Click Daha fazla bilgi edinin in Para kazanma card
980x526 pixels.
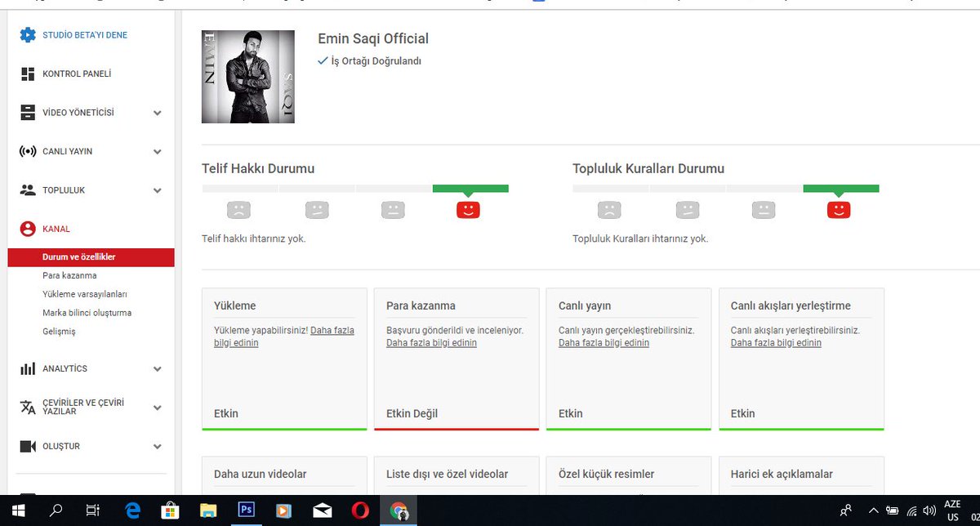[431, 343]
